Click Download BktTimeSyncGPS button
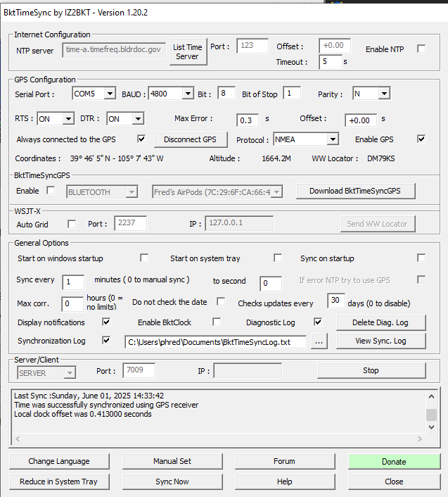Screen dimensions: 448x497 tap(355, 191)
